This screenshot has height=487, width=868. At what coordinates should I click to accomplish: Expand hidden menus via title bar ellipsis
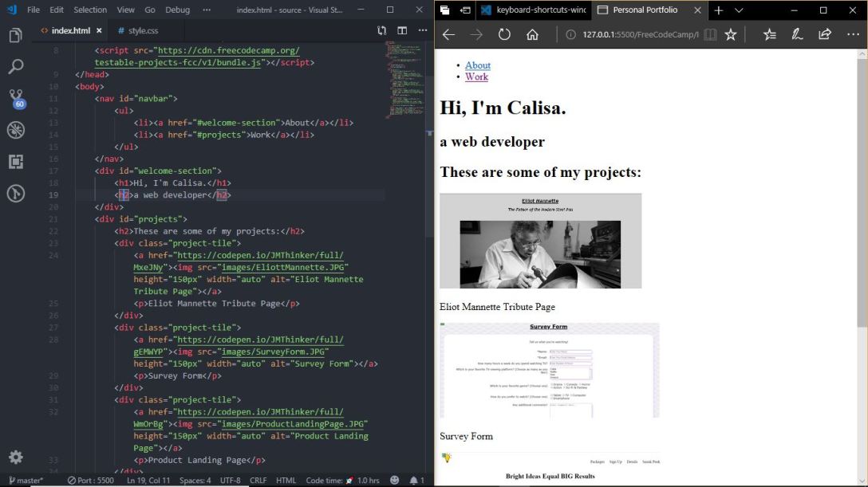pos(207,10)
